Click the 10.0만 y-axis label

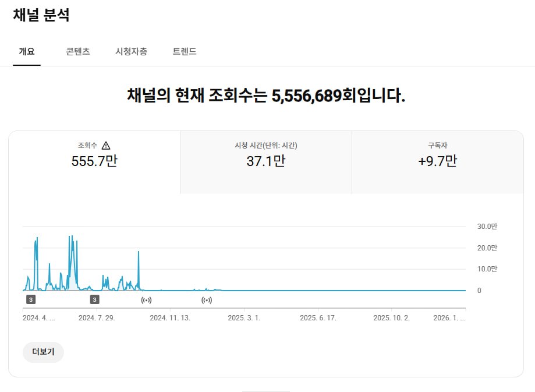click(487, 269)
